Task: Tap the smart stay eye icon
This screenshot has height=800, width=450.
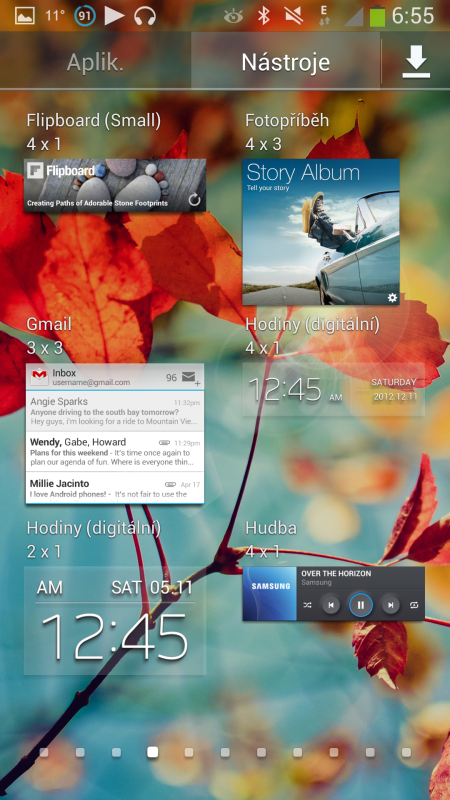Action: coord(233,16)
